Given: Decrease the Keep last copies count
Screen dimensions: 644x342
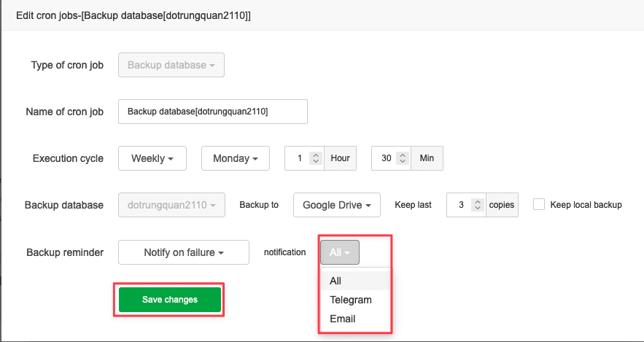Looking at the screenshot, I should click(477, 209).
